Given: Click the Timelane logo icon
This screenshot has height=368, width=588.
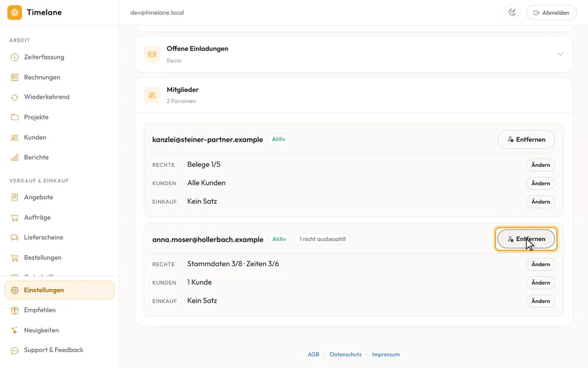Looking at the screenshot, I should point(15,12).
